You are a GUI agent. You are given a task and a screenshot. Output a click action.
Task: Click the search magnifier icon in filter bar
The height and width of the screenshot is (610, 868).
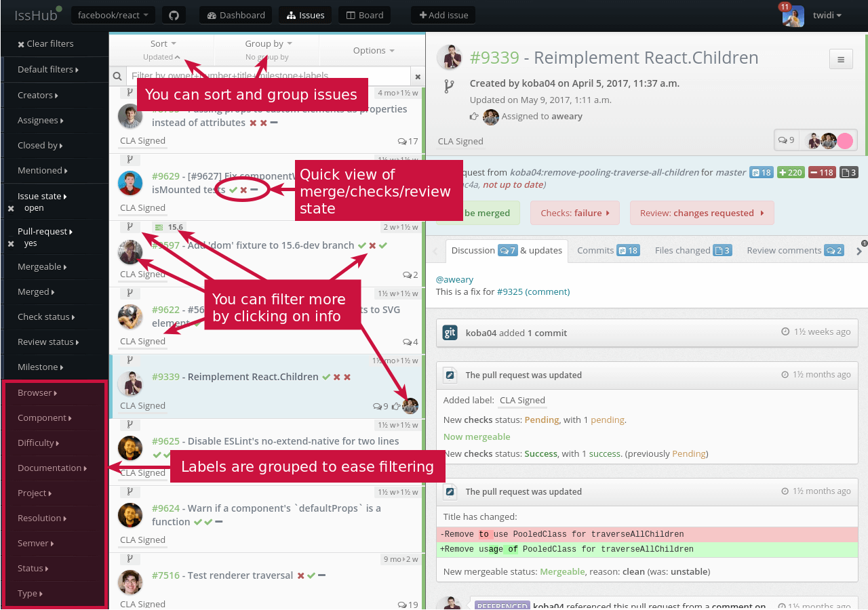click(x=117, y=77)
